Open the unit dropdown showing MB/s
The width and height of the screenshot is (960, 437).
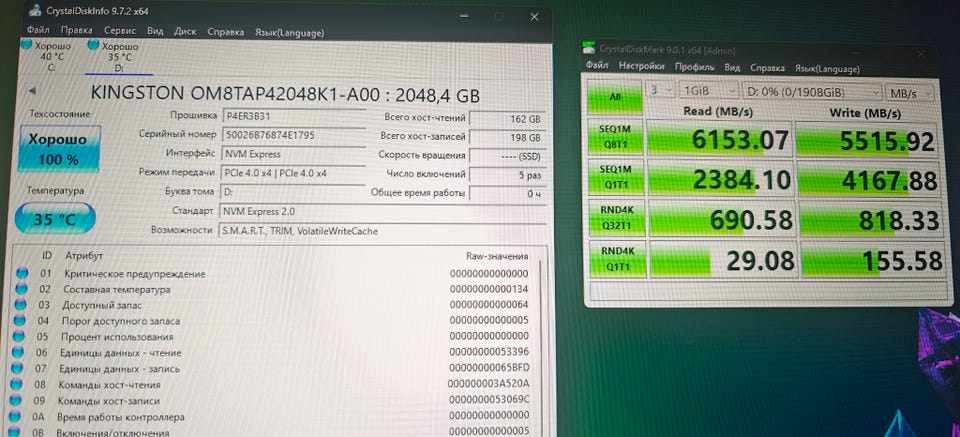coord(910,94)
